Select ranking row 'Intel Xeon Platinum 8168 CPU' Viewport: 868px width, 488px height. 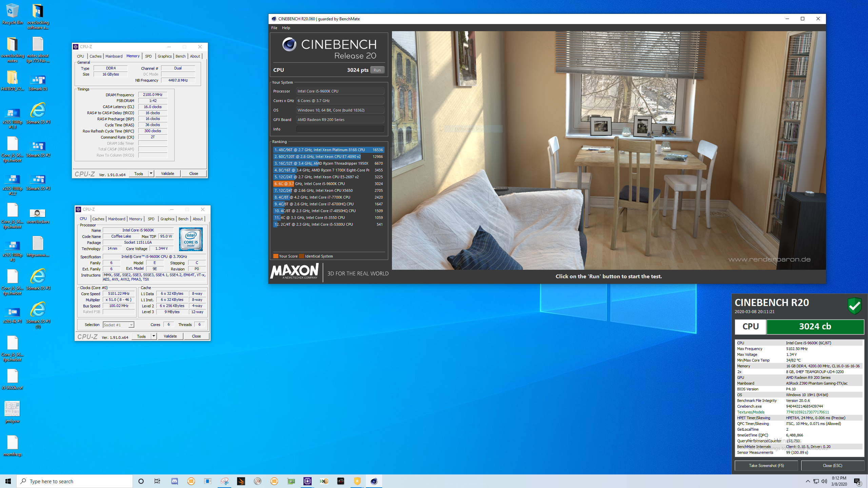(x=329, y=150)
